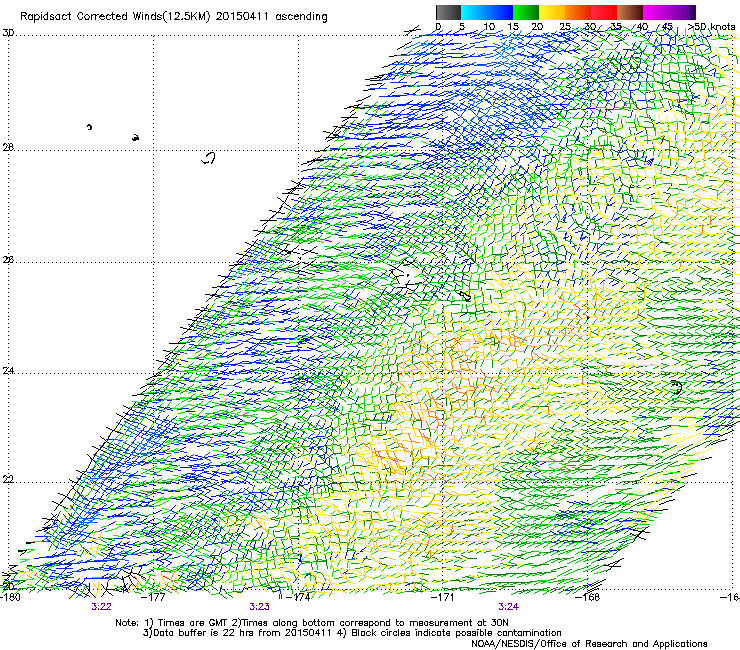Click the purple time label '3:22'

point(101,607)
